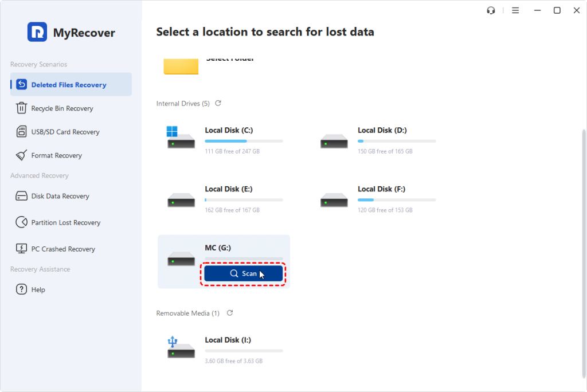The height and width of the screenshot is (392, 587).
Task: Click 'Local Disk (C:)' label
Action: click(x=229, y=130)
